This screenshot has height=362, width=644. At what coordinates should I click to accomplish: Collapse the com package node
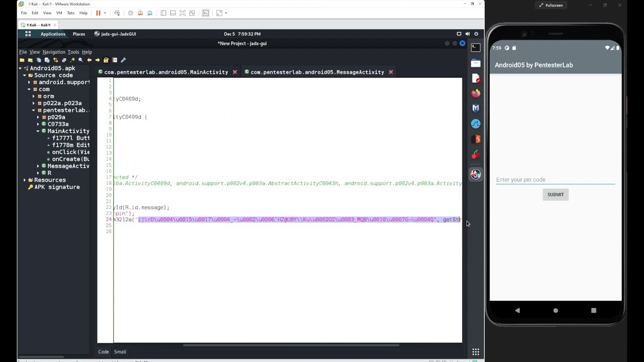(29, 89)
